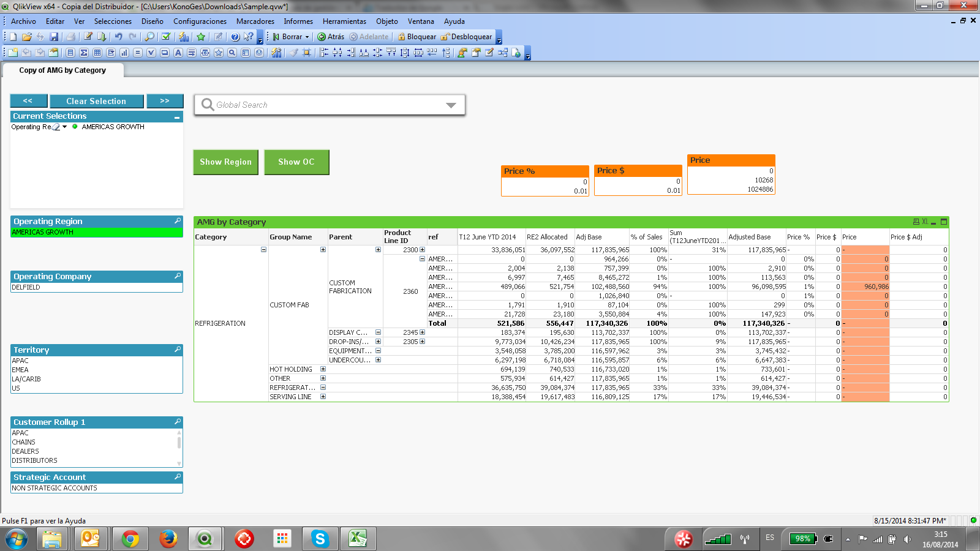980x551 pixels.
Task: Click search icon in Strategic Account header
Action: pyautogui.click(x=178, y=477)
